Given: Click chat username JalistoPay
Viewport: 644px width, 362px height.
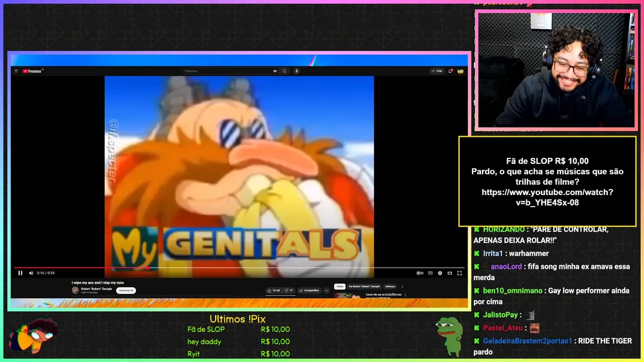Looking at the screenshot, I should [x=501, y=315].
